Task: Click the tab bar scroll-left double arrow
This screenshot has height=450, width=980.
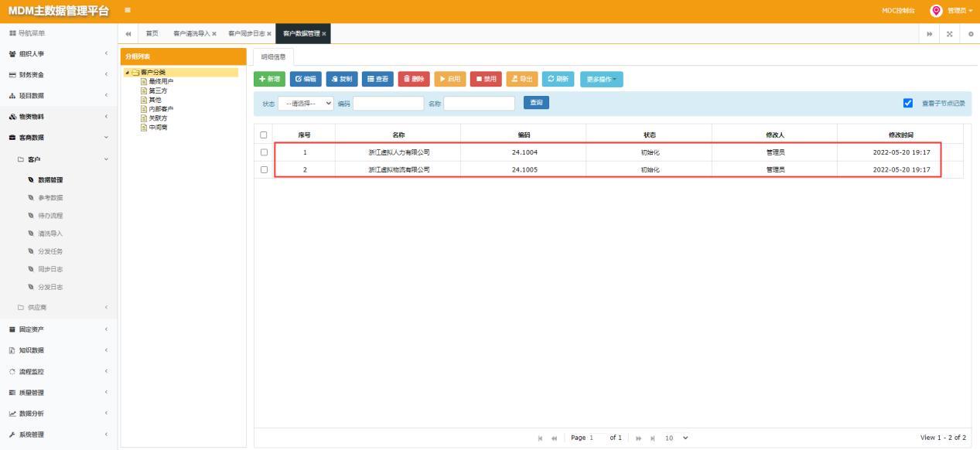Action: pos(129,33)
